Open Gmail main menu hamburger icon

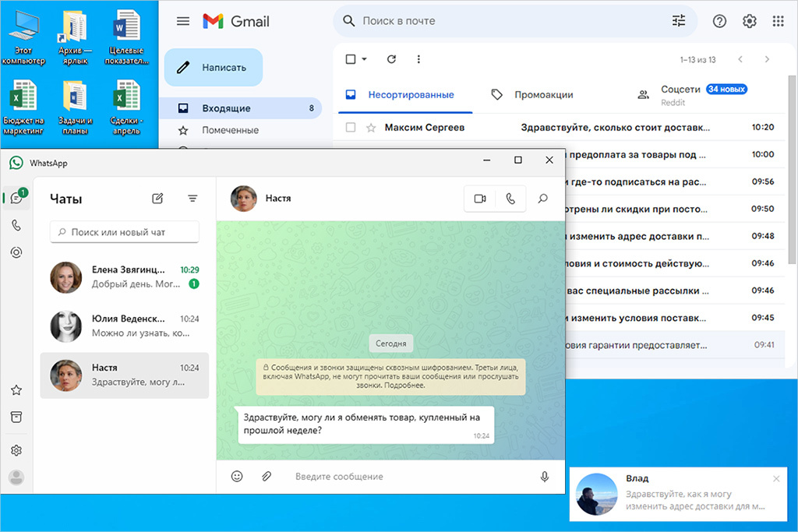coord(182,21)
